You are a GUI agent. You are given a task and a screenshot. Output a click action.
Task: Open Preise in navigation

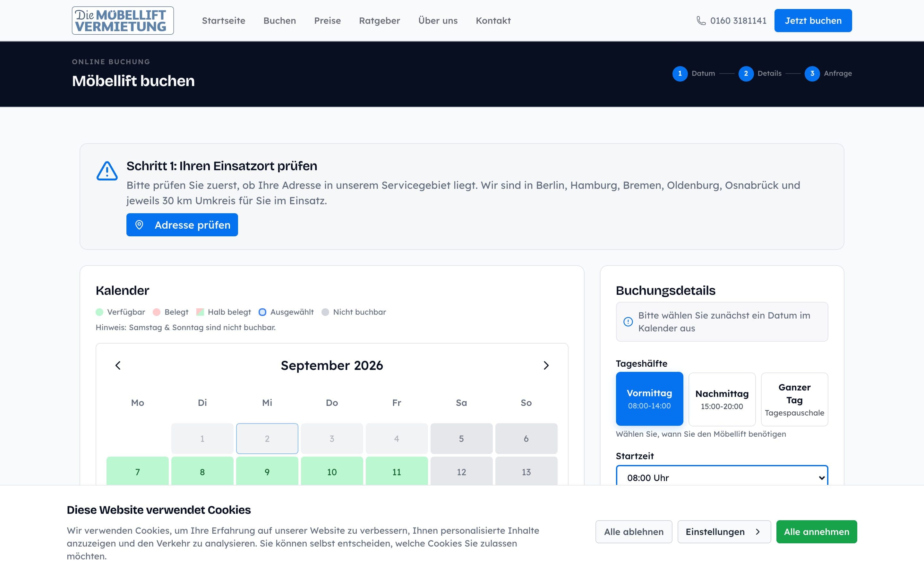click(x=327, y=21)
